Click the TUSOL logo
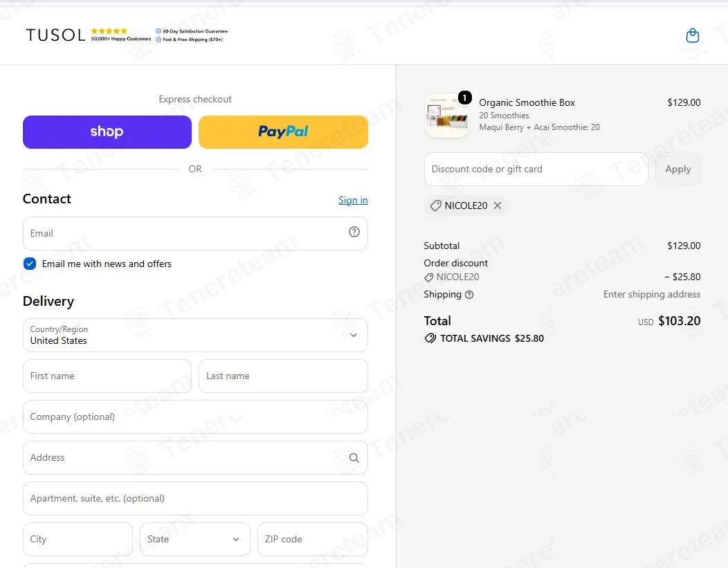Viewport: 728px width, 568px height. click(x=56, y=35)
